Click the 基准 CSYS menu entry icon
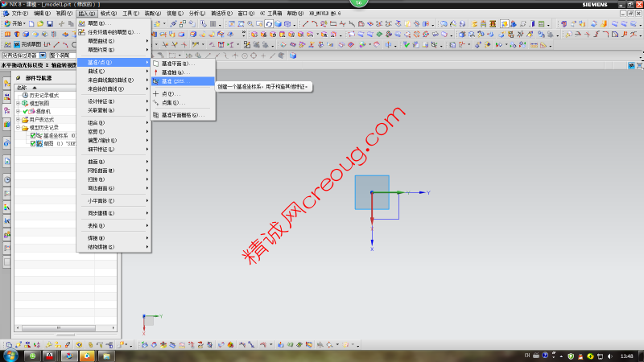 click(156, 81)
